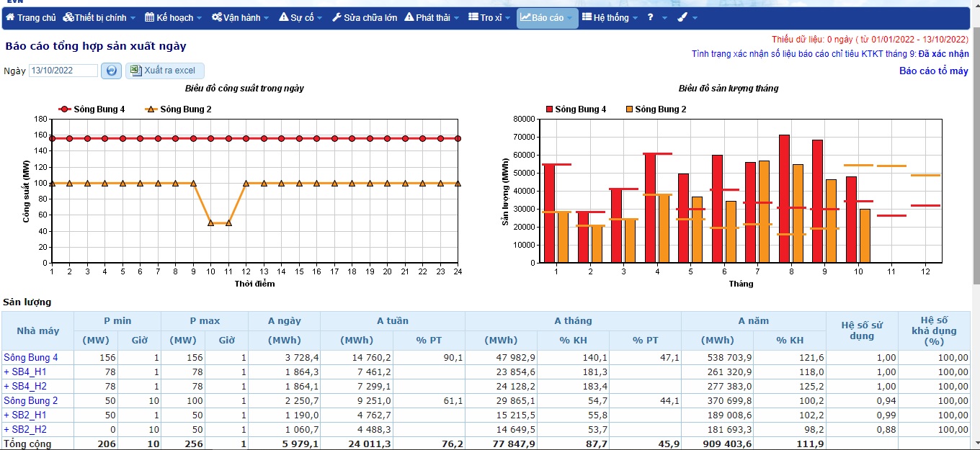Open the Báo cáo tổ máy link
The width and height of the screenshot is (980, 450).
(x=934, y=71)
